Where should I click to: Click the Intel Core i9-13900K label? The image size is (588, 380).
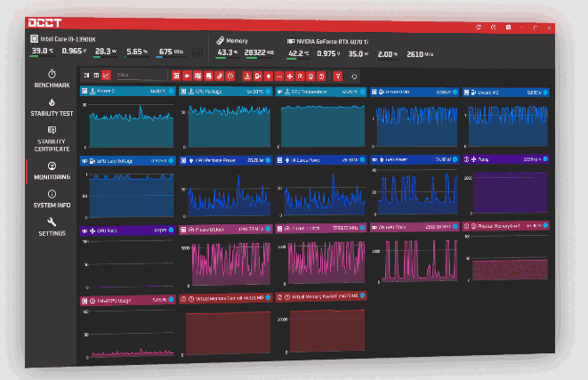pos(68,38)
